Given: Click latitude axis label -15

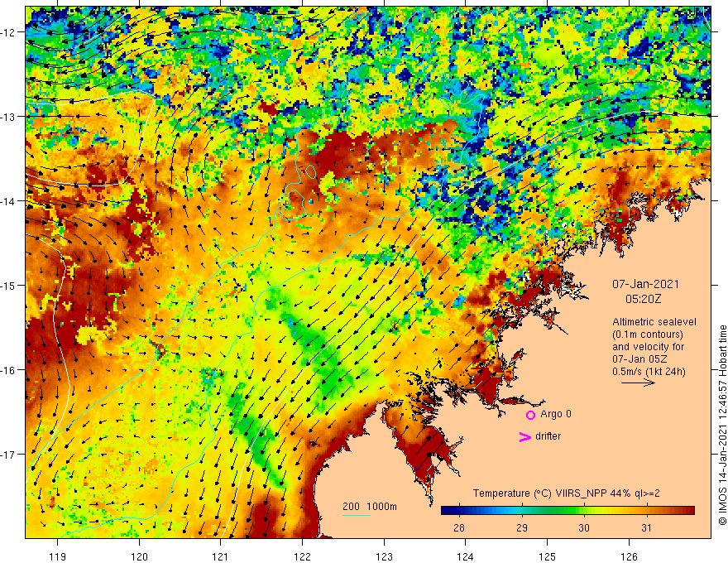Looking at the screenshot, I should 9,285.
